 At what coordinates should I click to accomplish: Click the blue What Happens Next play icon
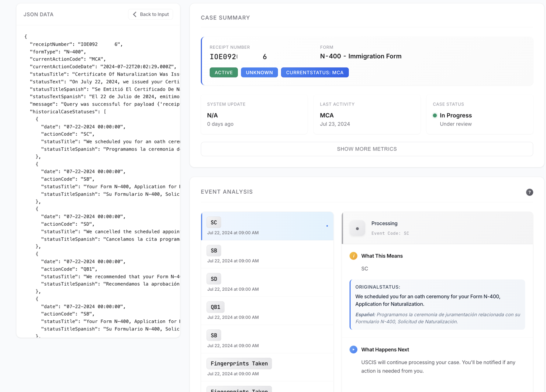(353, 350)
